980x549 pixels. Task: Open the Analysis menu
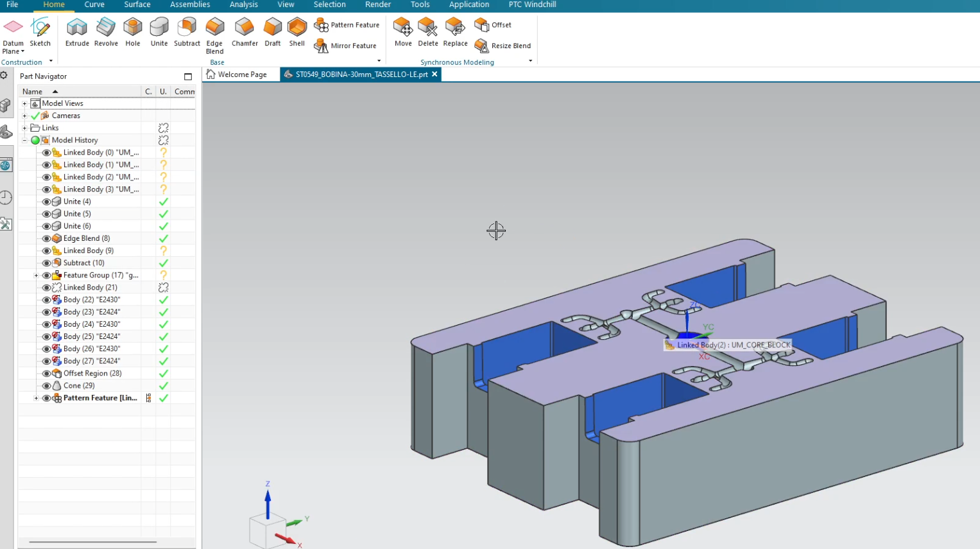pos(243,5)
